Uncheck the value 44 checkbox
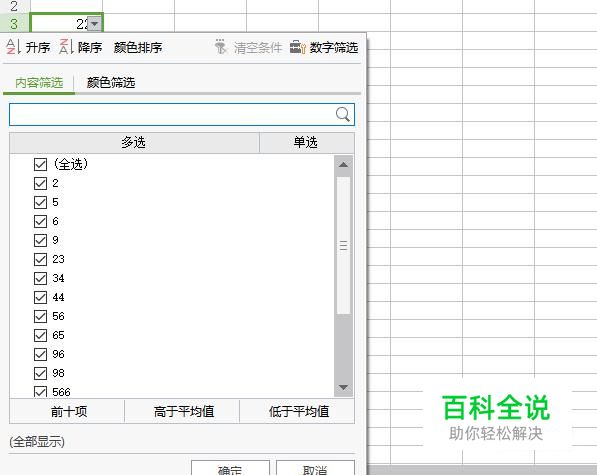 pyautogui.click(x=40, y=298)
